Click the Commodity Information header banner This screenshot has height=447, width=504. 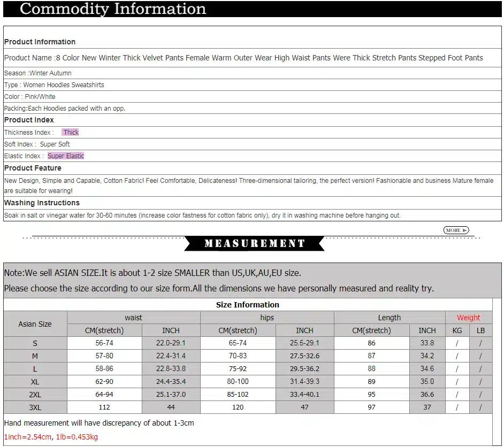(x=252, y=9)
